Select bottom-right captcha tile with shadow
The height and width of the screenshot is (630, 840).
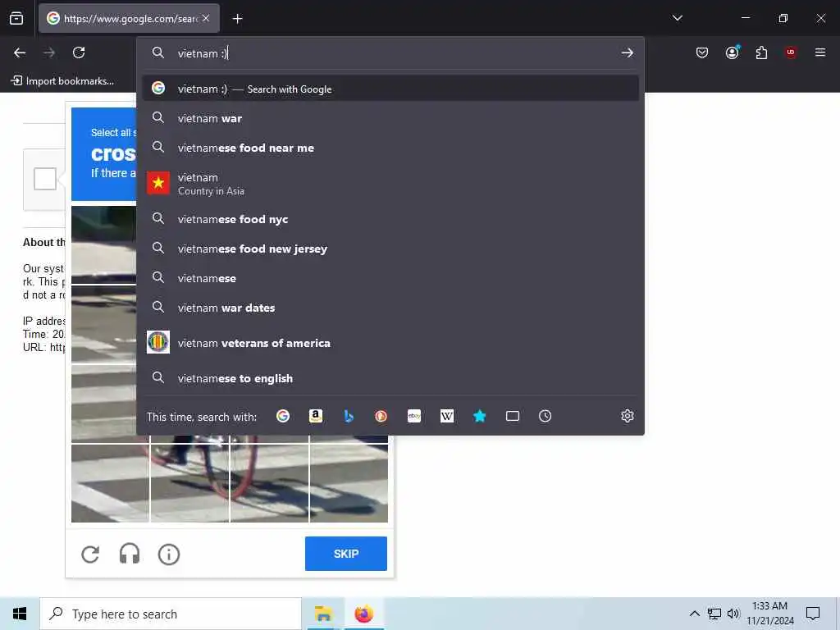click(349, 483)
